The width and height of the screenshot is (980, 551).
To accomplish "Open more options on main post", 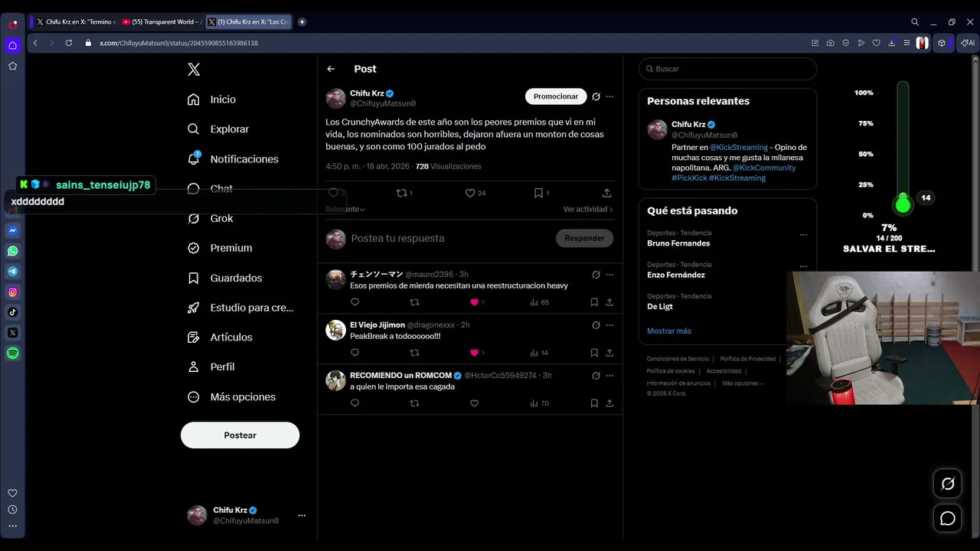I will pyautogui.click(x=609, y=96).
